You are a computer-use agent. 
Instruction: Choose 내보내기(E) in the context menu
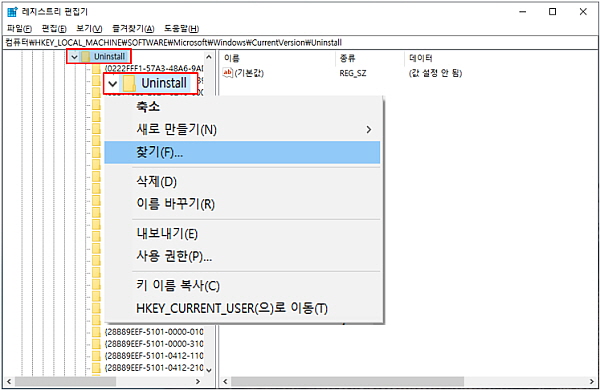[242, 233]
